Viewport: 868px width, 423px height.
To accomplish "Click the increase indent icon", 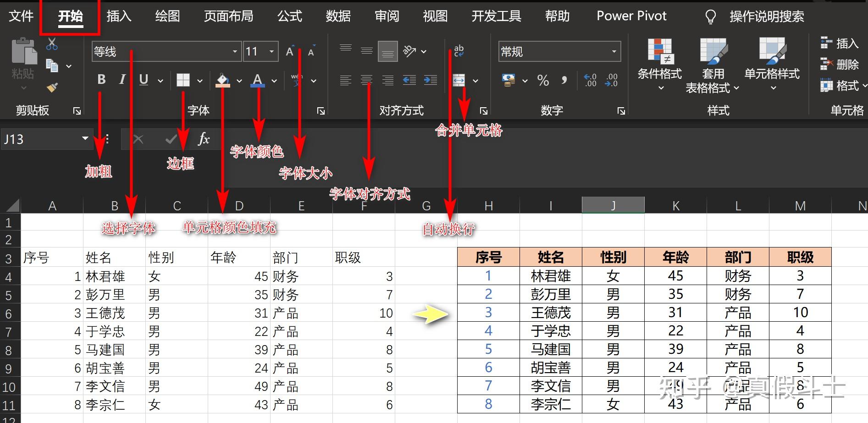I will 430,81.
